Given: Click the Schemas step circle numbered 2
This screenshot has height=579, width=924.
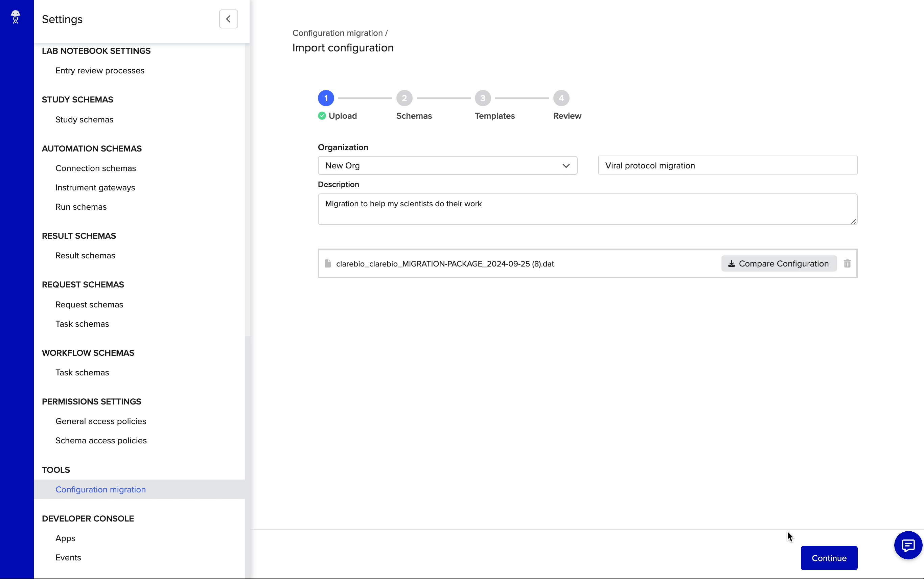Looking at the screenshot, I should tap(405, 98).
